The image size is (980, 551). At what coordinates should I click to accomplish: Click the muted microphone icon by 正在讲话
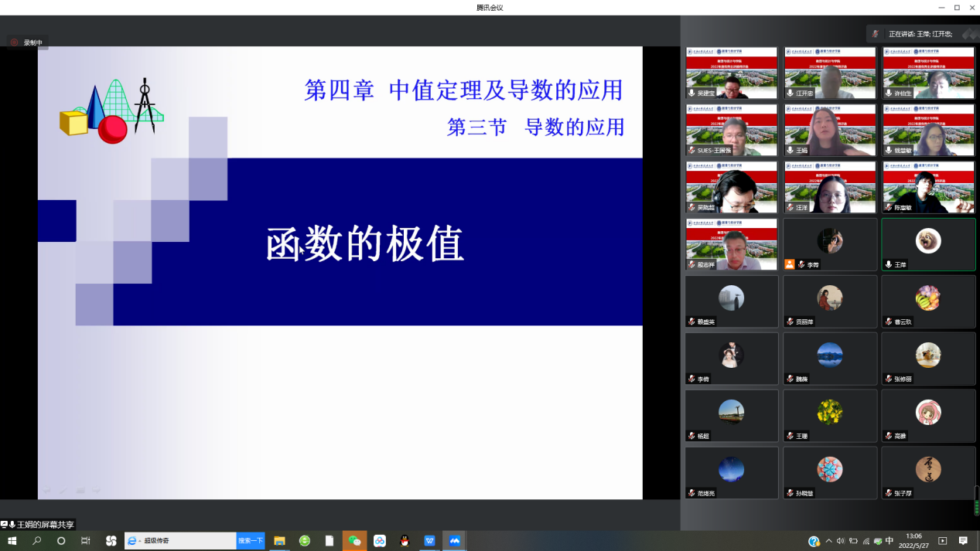click(x=876, y=34)
